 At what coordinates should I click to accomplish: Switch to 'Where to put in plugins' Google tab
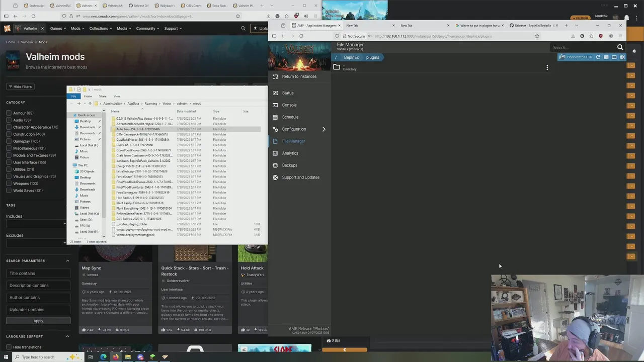point(478,26)
